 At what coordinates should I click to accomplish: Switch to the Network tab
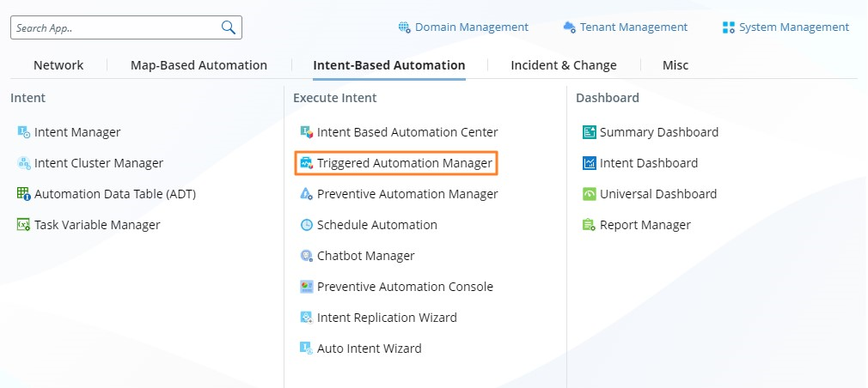(58, 65)
